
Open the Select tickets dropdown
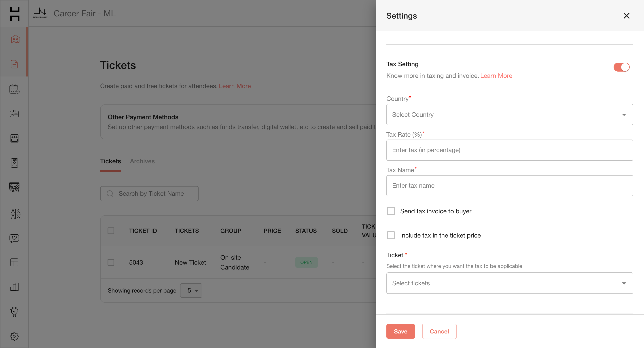coord(510,283)
